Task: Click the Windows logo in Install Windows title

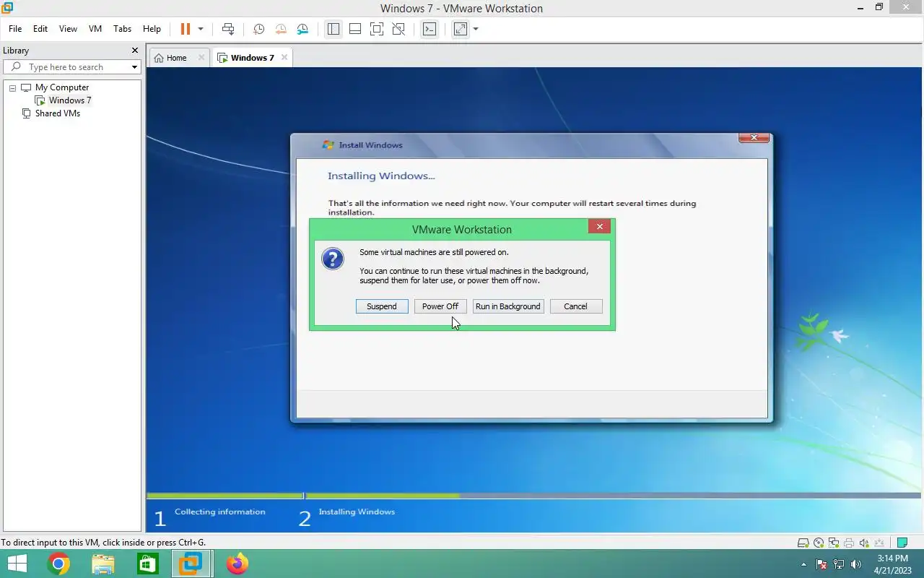Action: [328, 144]
